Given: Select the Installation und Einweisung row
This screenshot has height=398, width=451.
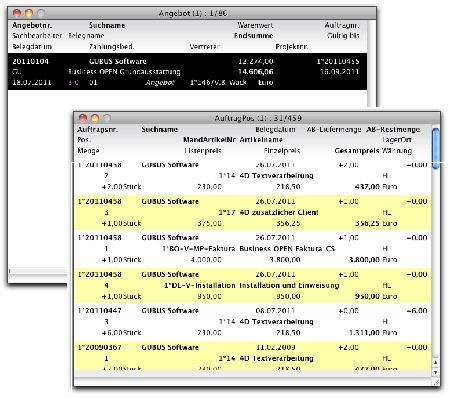Looking at the screenshot, I should 253,285.
